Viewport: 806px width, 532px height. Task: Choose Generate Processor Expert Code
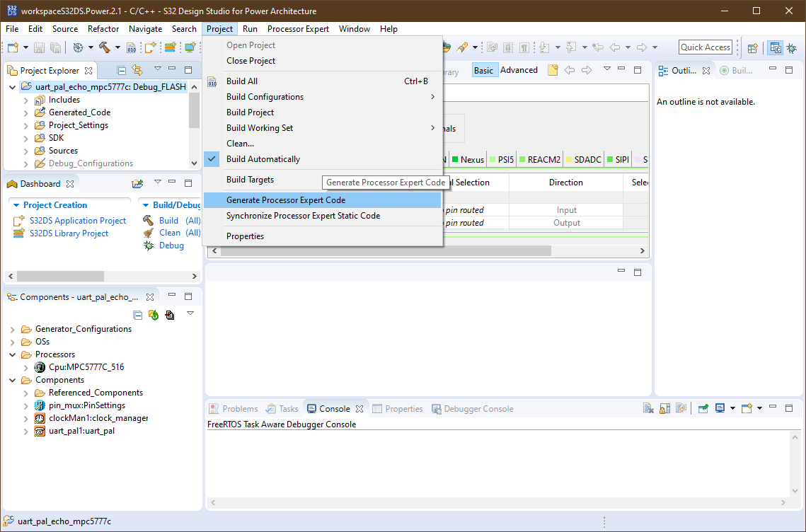[x=285, y=200]
